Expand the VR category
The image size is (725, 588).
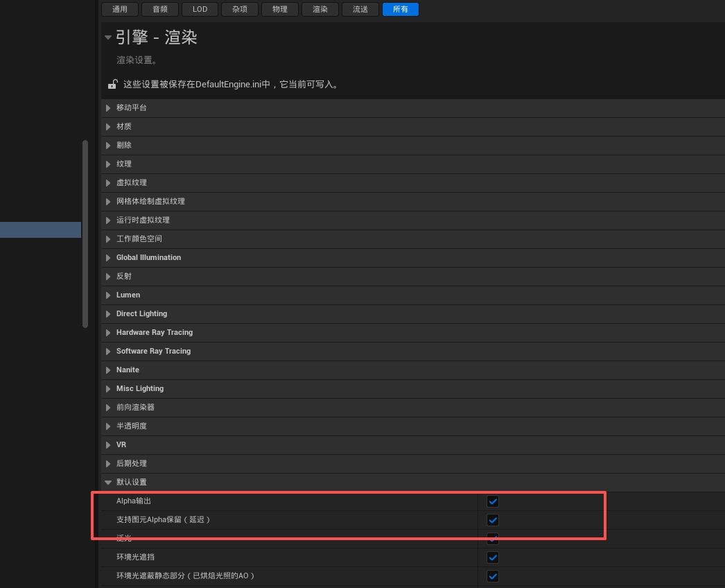[108, 445]
